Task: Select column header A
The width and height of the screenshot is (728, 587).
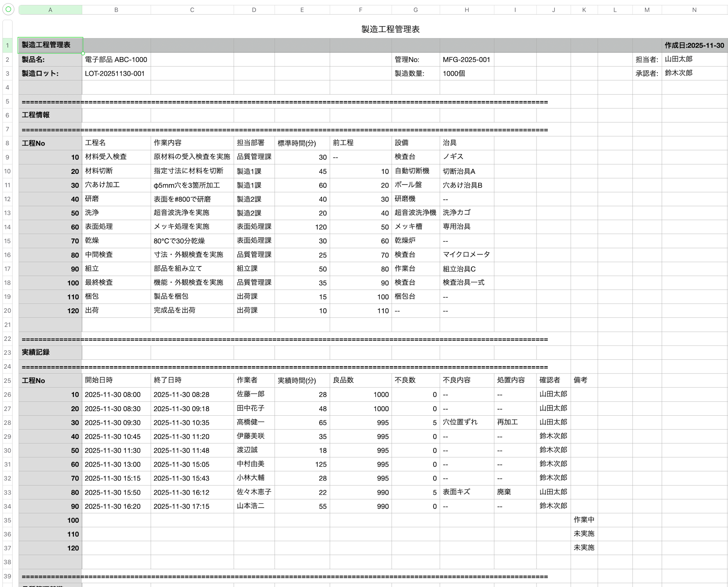Action: coord(50,10)
